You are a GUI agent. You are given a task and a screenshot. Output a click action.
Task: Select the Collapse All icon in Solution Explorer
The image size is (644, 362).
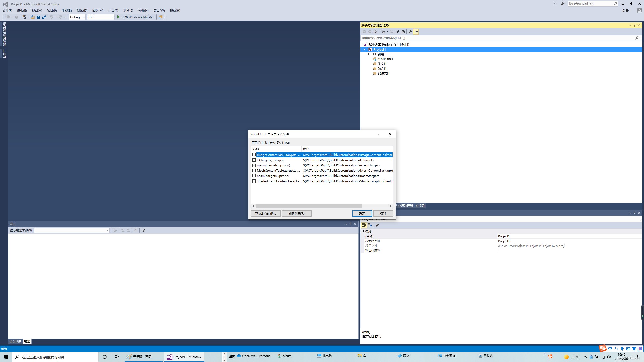[x=397, y=32]
